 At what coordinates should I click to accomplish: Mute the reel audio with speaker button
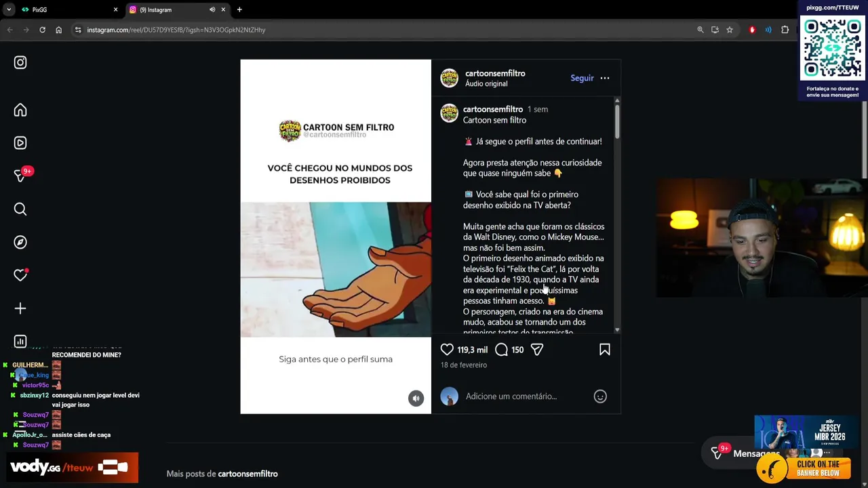point(416,398)
